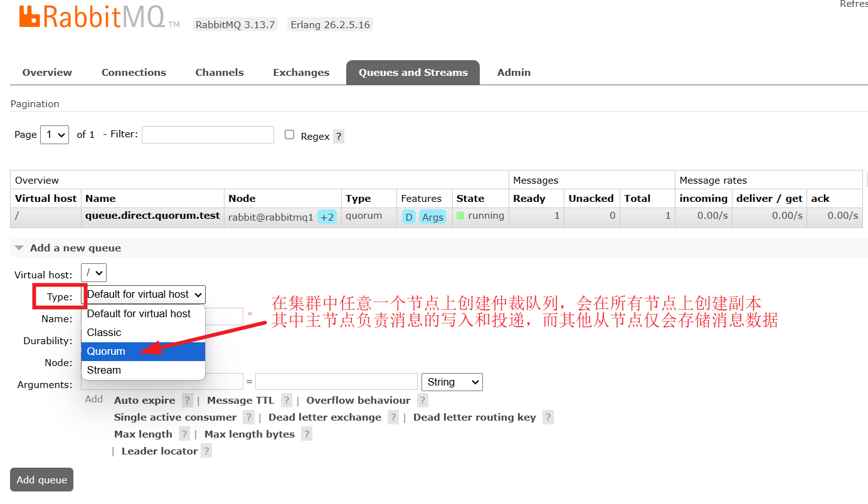Click the RabbitMQ logo
The width and height of the screenshot is (868, 504).
pyautogui.click(x=99, y=17)
